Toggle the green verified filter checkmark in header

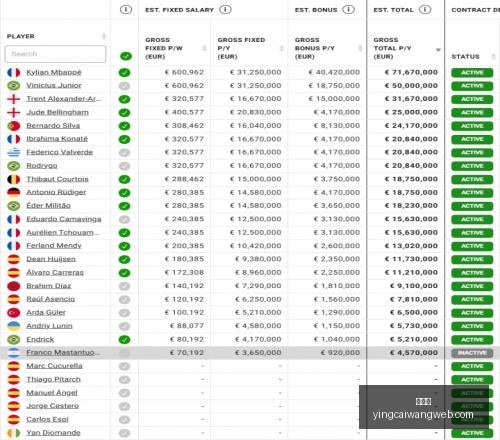[x=126, y=56]
